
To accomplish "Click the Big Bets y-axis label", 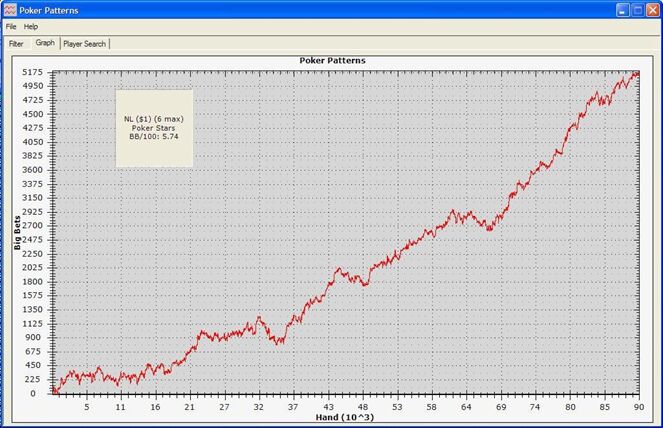I will point(17,233).
